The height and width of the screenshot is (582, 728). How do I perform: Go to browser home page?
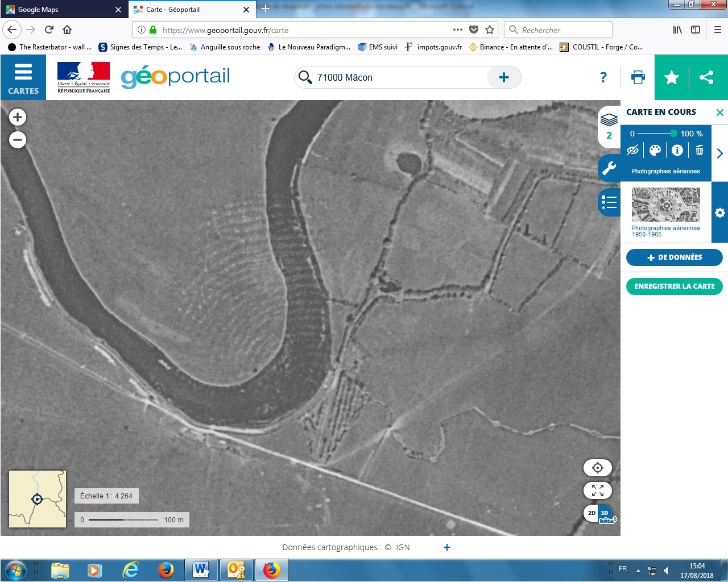tap(67, 30)
